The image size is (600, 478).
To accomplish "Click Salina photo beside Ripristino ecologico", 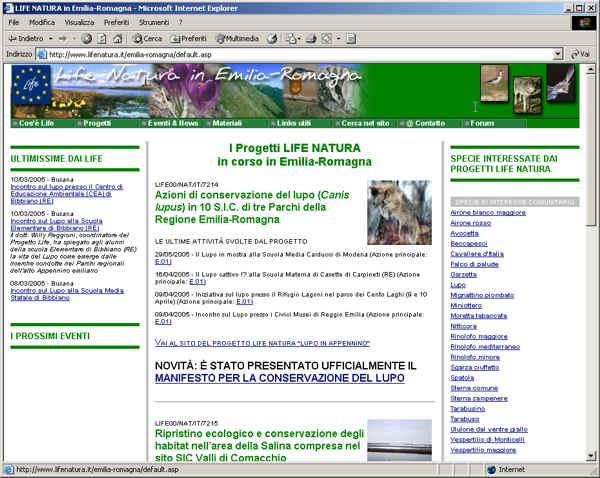I will tap(399, 440).
